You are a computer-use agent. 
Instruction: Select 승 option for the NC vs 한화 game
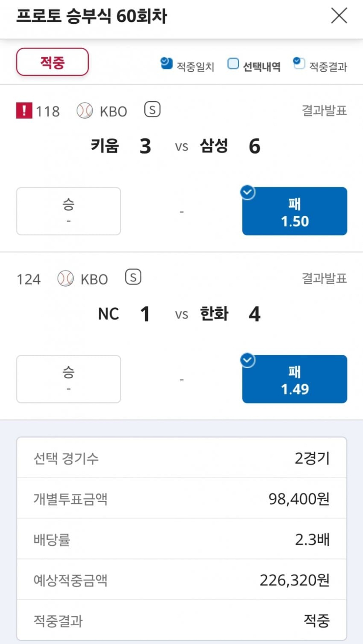point(68,379)
